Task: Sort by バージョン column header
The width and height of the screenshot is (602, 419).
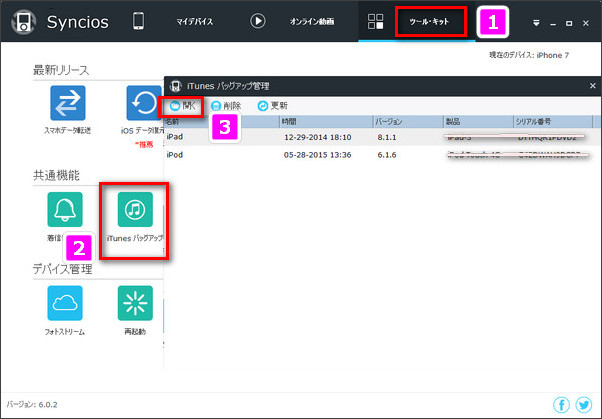Action: pyautogui.click(x=408, y=122)
